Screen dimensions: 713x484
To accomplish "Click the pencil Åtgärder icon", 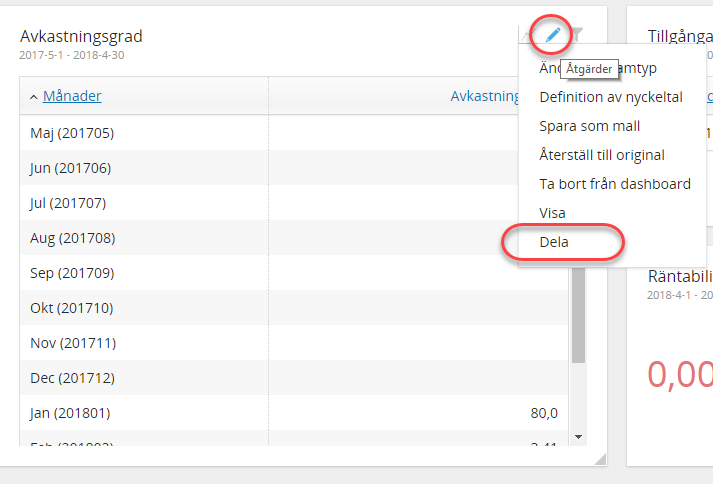I will pyautogui.click(x=552, y=36).
